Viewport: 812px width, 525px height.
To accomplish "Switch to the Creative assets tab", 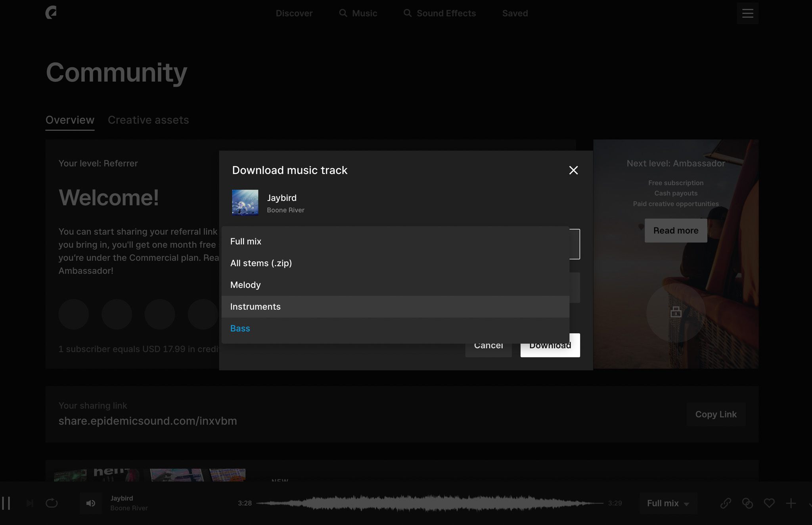I will pyautogui.click(x=148, y=120).
